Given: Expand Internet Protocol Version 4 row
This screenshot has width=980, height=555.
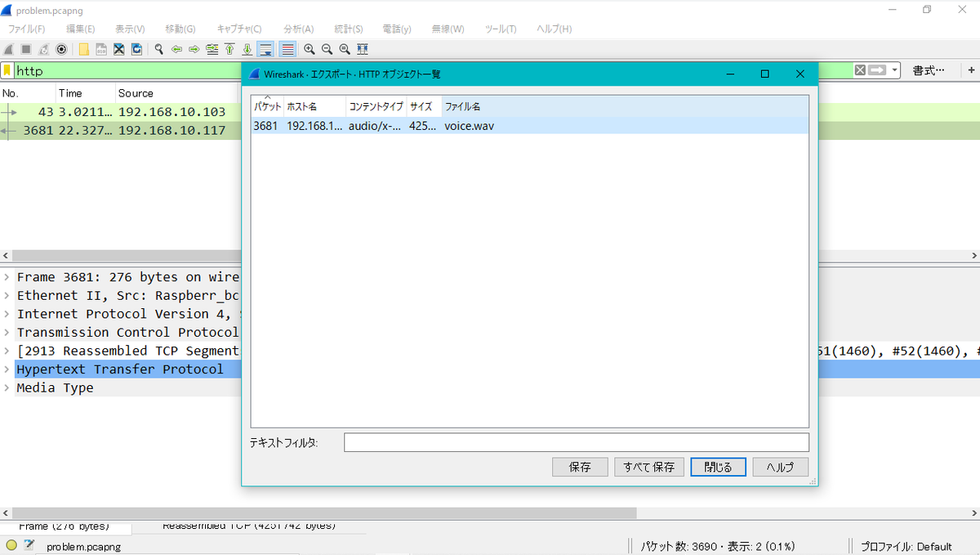Looking at the screenshot, I should click(x=7, y=314).
